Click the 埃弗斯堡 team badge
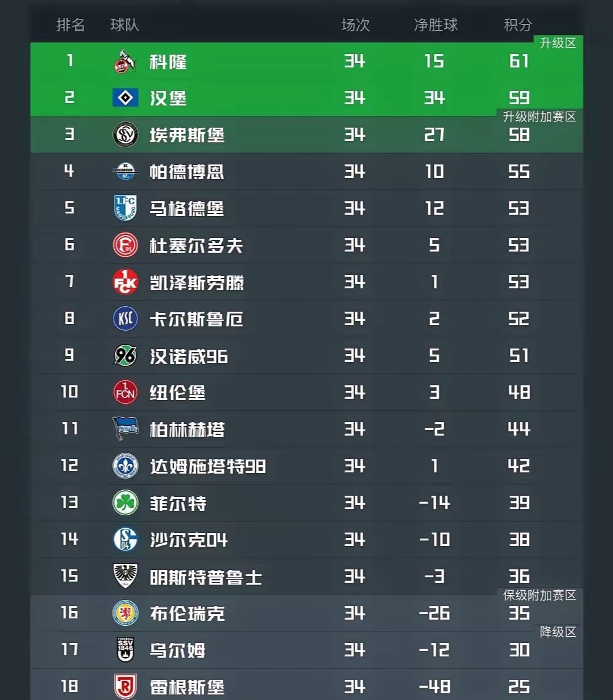Screen dimensions: 613x700 tap(125, 135)
